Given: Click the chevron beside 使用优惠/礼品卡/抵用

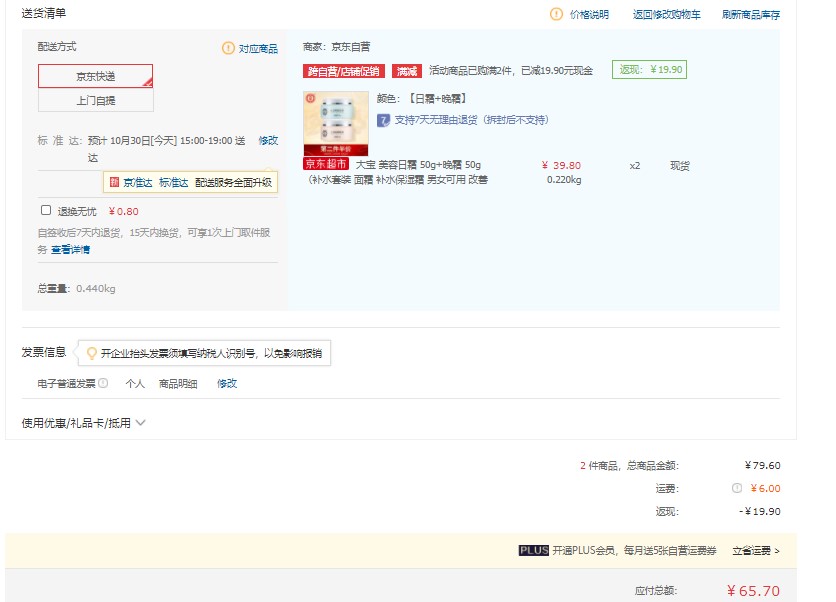Looking at the screenshot, I should point(141,423).
